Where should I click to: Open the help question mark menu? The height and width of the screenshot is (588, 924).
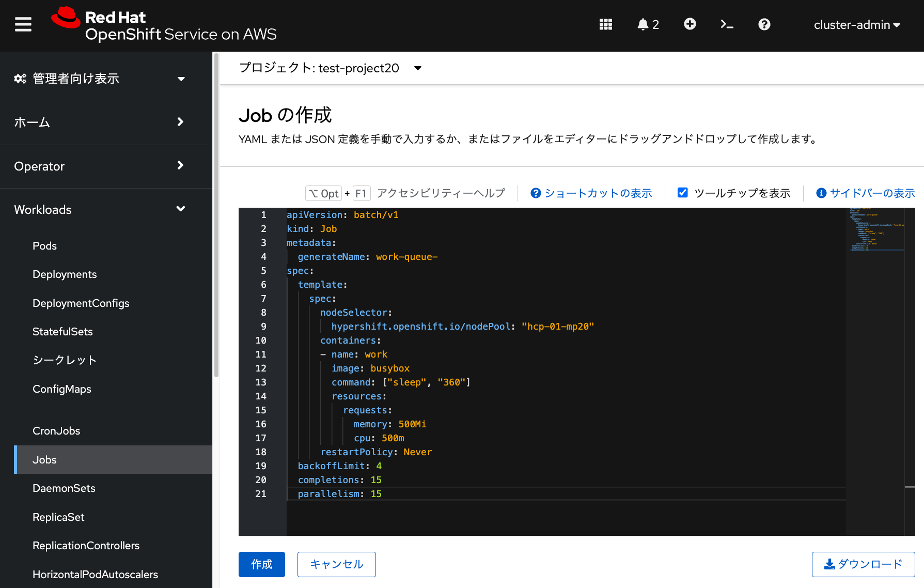click(764, 24)
